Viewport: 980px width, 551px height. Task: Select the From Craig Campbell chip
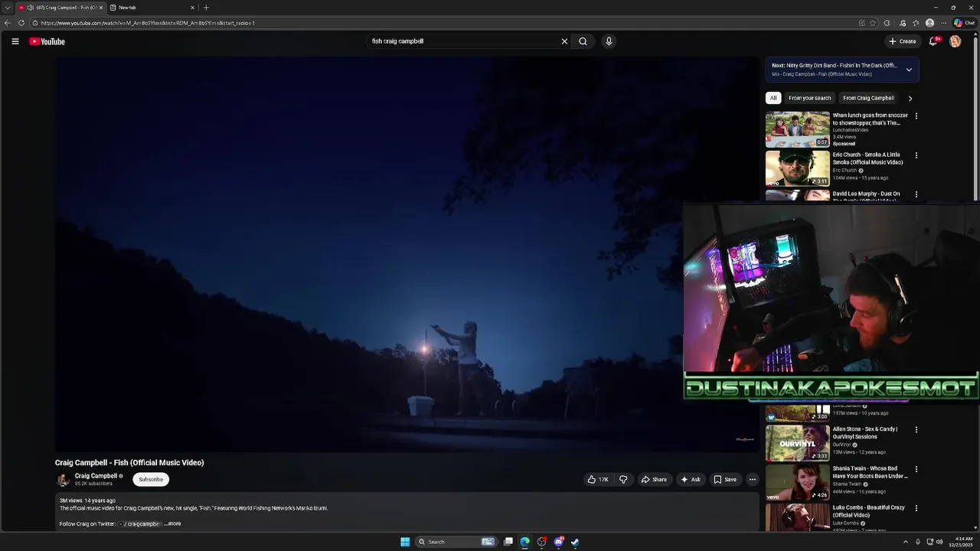(x=868, y=98)
